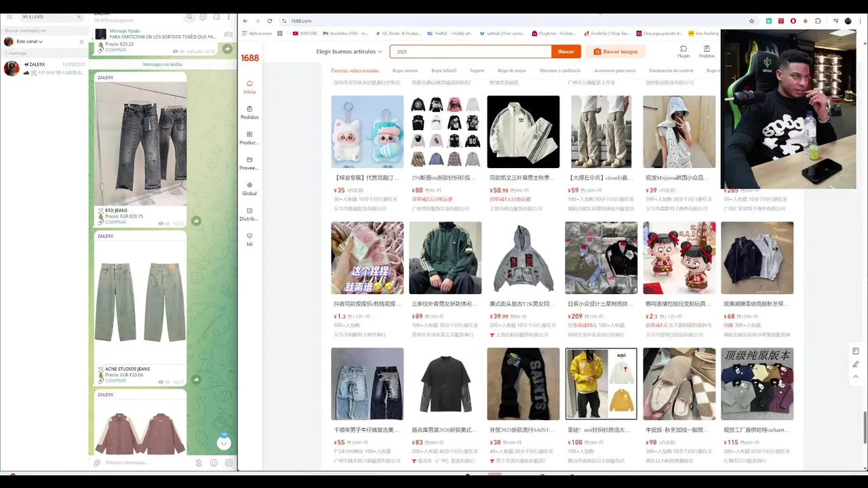Open Pedidos icon in 1688 header

click(707, 52)
